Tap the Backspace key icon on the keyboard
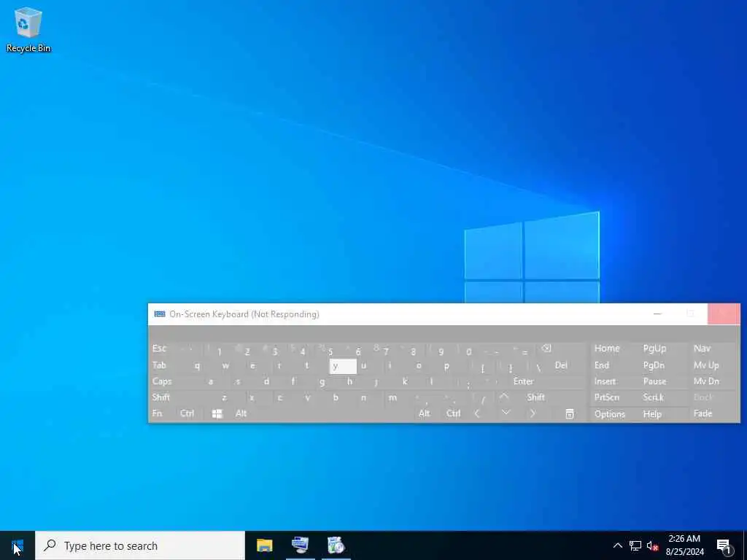The width and height of the screenshot is (747, 560). click(546, 349)
